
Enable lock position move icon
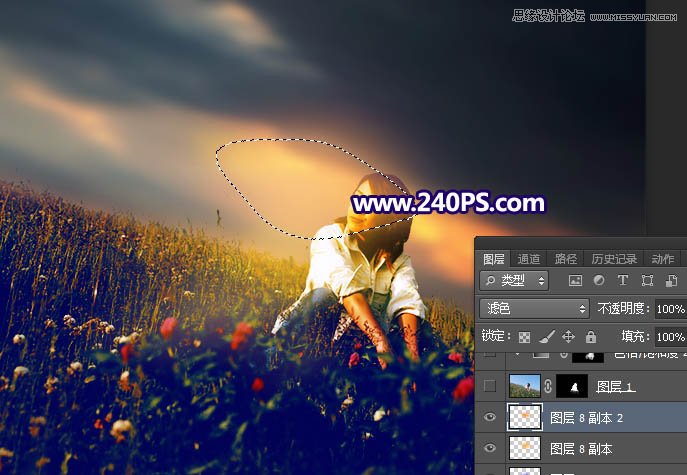click(569, 337)
